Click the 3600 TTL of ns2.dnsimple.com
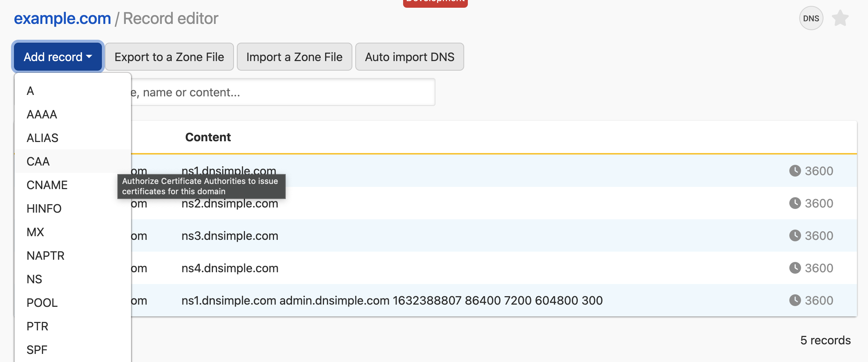 (x=819, y=203)
